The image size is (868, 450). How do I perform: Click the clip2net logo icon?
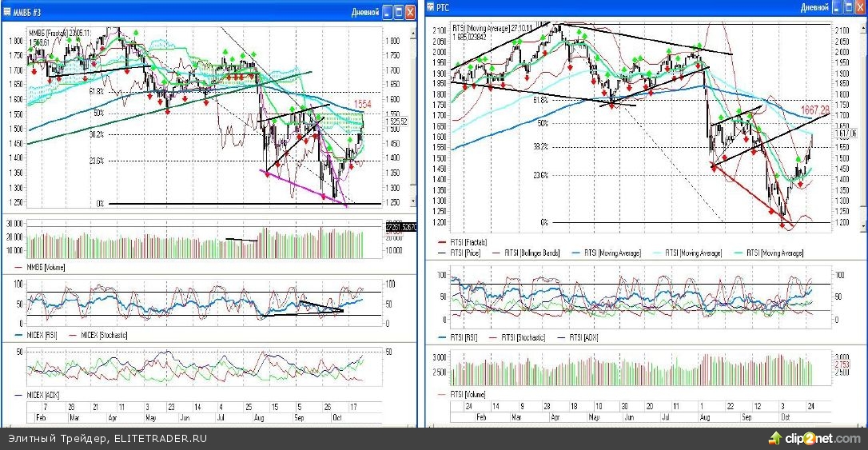coord(775,438)
